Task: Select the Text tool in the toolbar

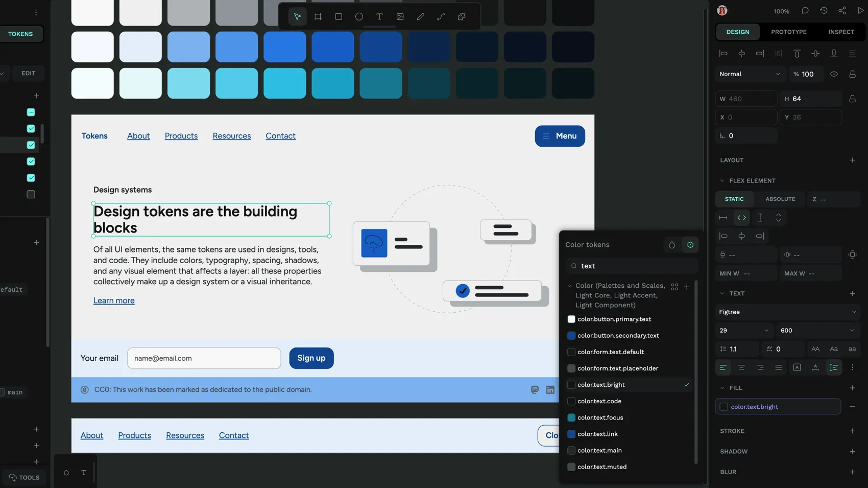Action: [x=379, y=16]
